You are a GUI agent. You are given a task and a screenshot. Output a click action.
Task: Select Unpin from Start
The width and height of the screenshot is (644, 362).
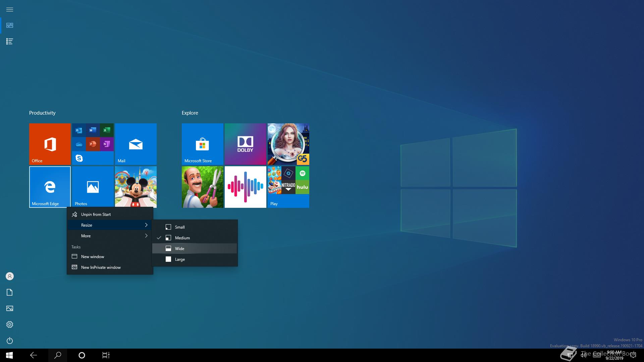pos(110,215)
